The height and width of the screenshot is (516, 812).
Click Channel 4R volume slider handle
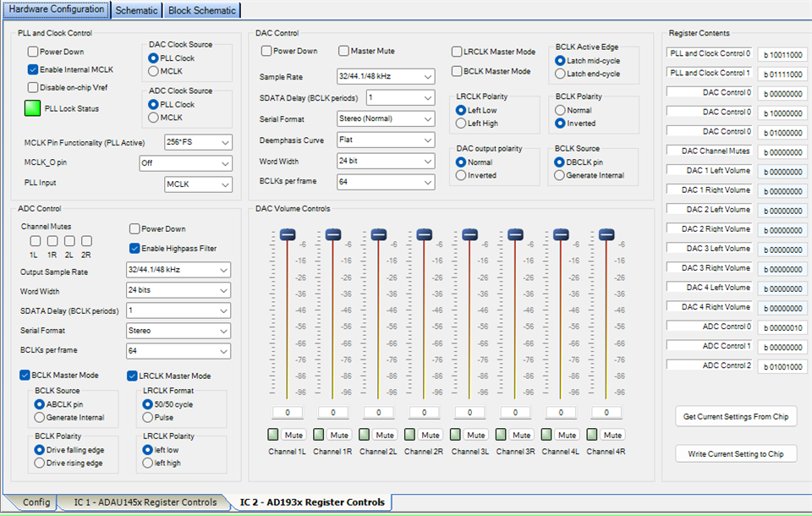click(x=606, y=234)
